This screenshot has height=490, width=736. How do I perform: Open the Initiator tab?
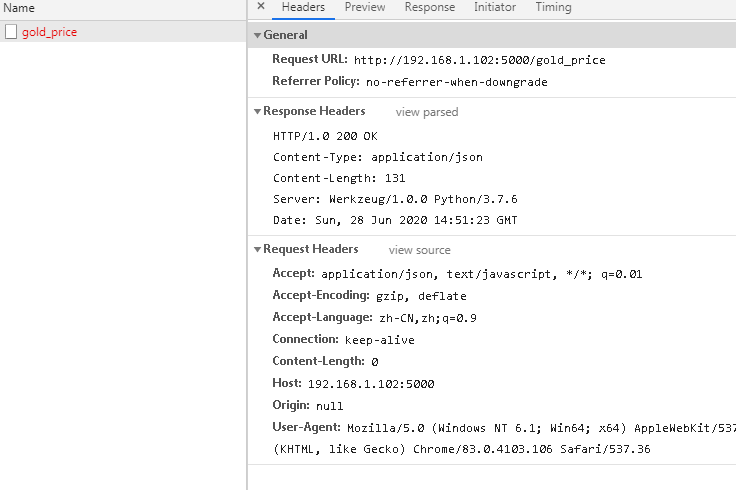[x=495, y=7]
